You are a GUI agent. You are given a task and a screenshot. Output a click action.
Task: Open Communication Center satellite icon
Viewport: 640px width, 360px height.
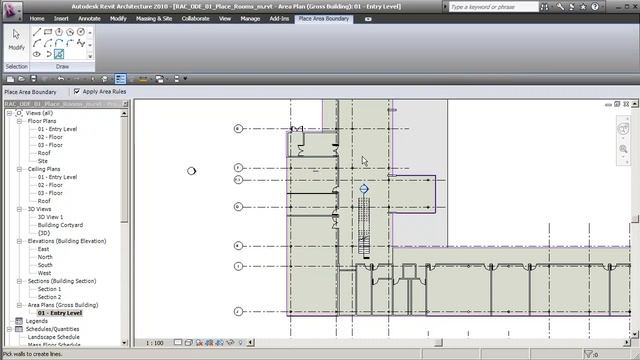pyautogui.click(x=572, y=7)
